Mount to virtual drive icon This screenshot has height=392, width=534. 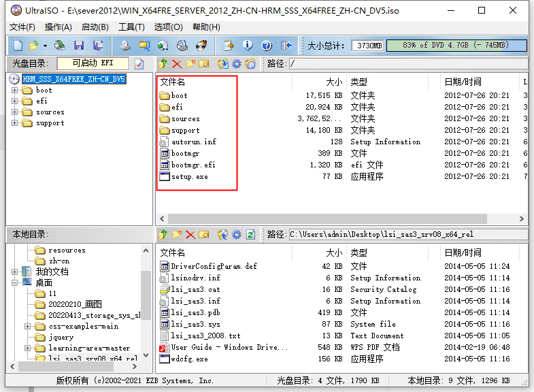[182, 46]
